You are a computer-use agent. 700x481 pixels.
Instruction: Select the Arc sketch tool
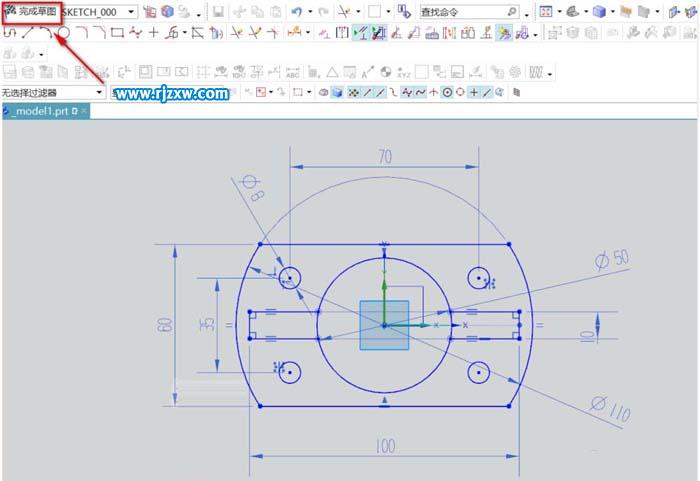[x=46, y=32]
